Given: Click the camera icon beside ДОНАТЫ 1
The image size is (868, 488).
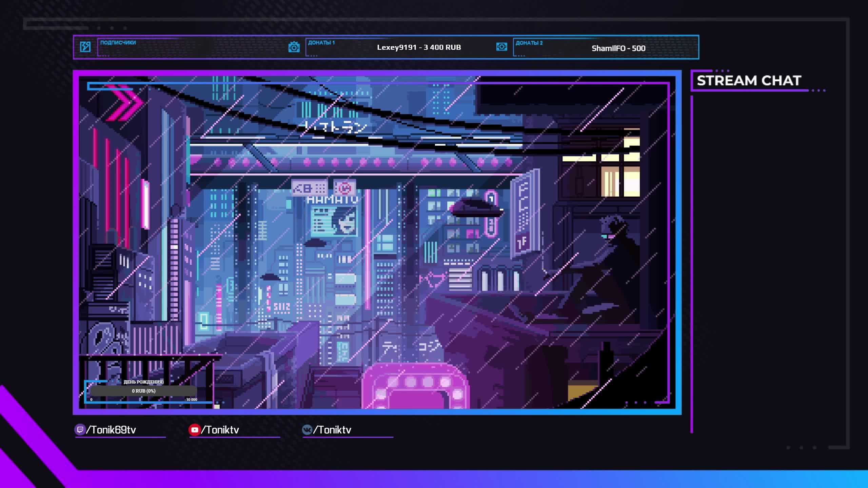Looking at the screenshot, I should 294,47.
